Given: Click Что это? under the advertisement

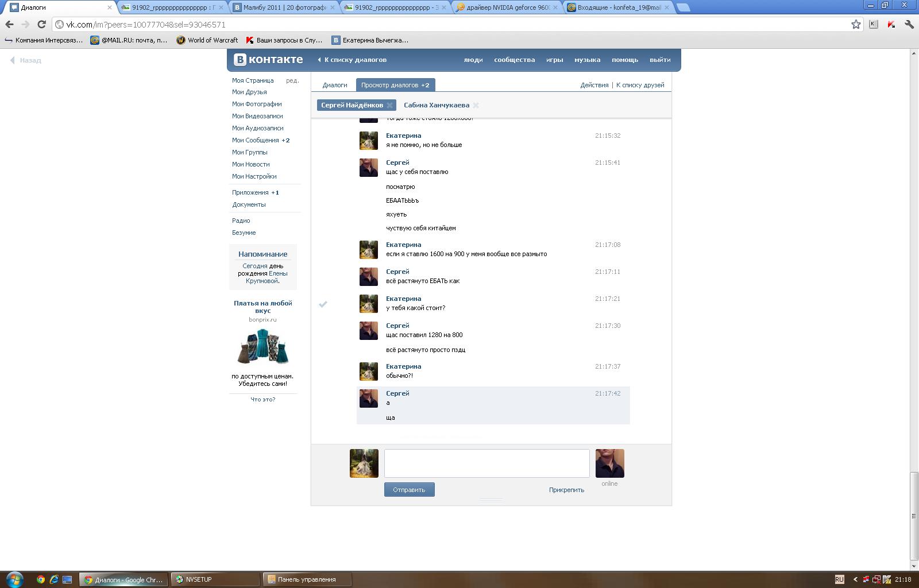Looking at the screenshot, I should (263, 399).
